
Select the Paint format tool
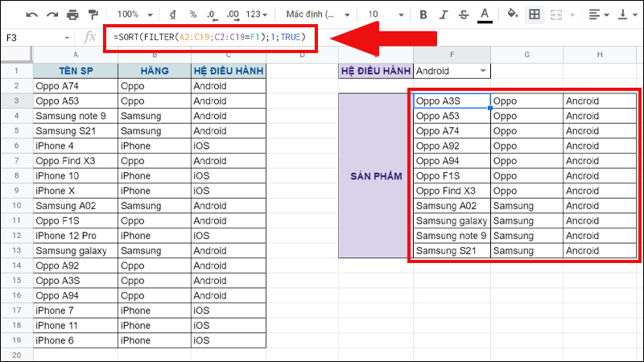(x=93, y=14)
